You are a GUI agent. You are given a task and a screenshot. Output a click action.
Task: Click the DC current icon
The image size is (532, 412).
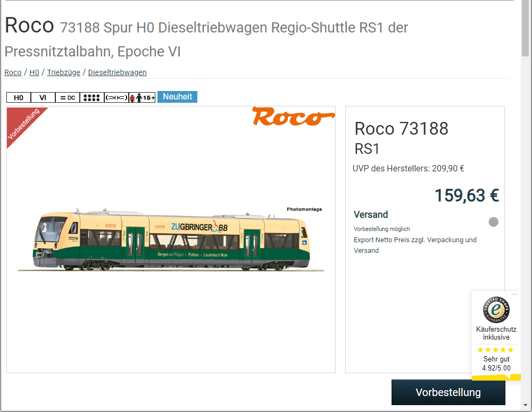click(x=68, y=97)
